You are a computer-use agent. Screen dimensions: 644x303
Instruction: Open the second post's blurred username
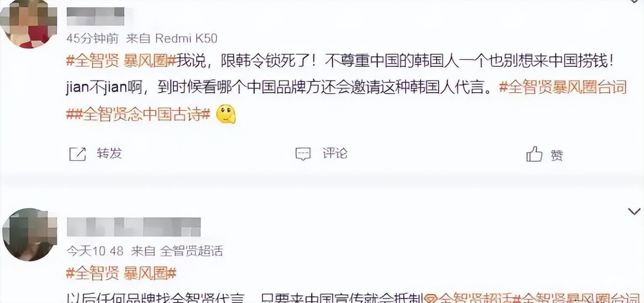point(134,227)
